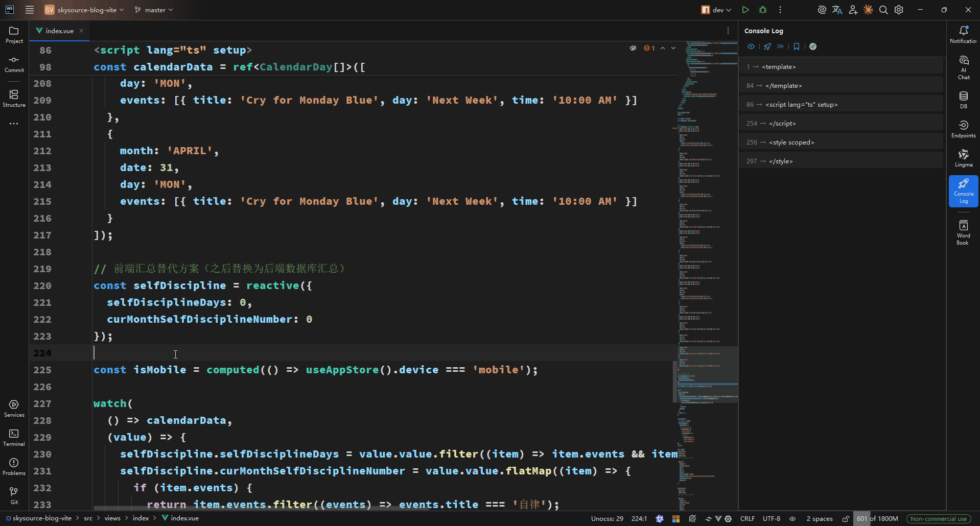Toggle reader mode eye icon in editor
Image resolution: width=980 pixels, height=526 pixels.
point(633,48)
